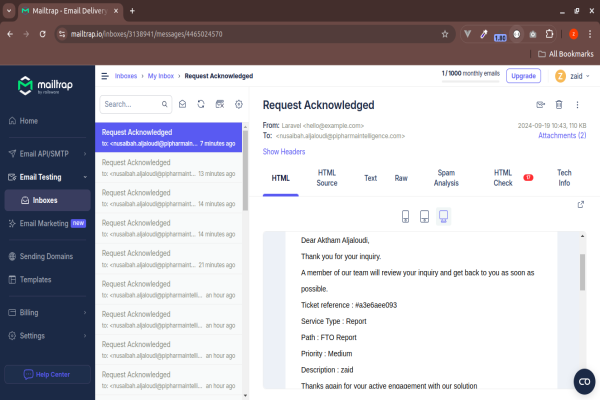Open Chrome three-dot menu
The image size is (600, 400).
pos(590,34)
